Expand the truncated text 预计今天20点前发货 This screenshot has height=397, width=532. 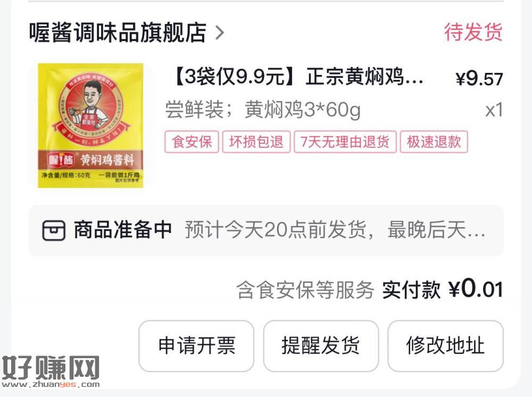[335, 230]
